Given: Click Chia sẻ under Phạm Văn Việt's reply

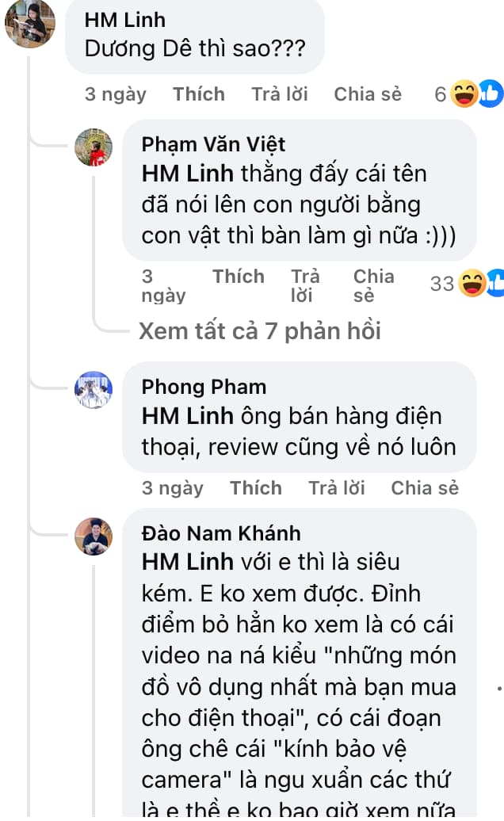Looking at the screenshot, I should click(374, 286).
